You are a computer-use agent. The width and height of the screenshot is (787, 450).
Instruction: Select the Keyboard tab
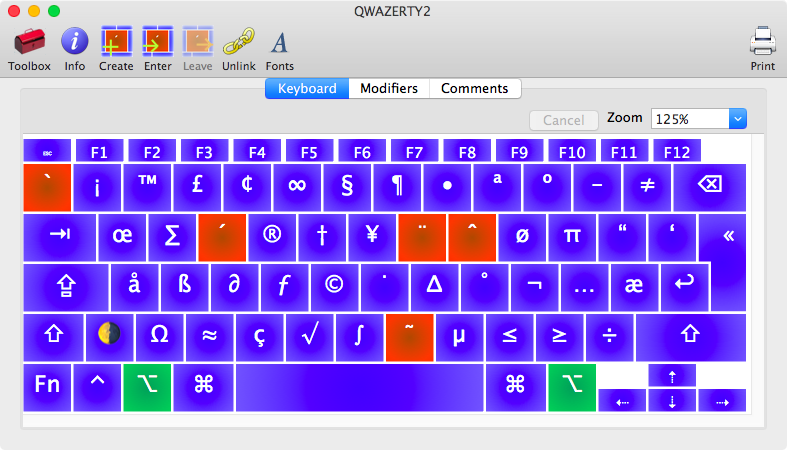click(307, 88)
